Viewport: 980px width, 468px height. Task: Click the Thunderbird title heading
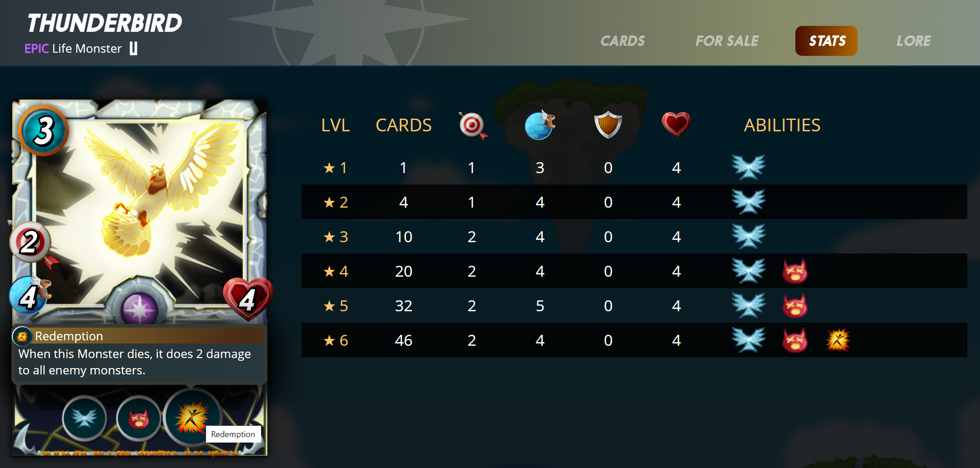[x=105, y=23]
